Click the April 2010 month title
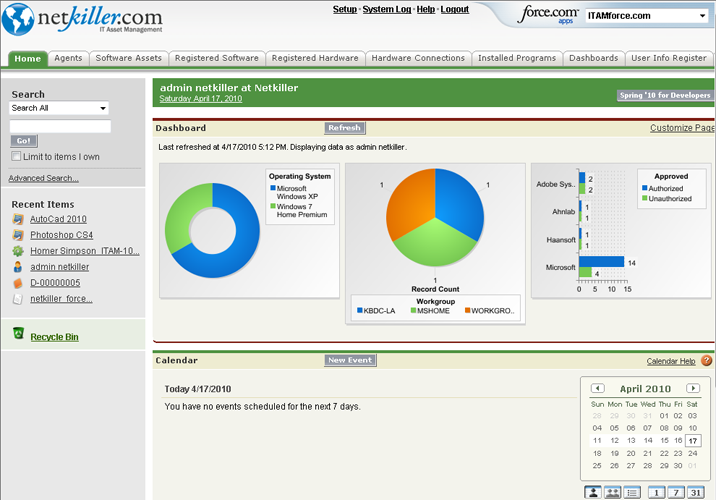 (x=645, y=389)
